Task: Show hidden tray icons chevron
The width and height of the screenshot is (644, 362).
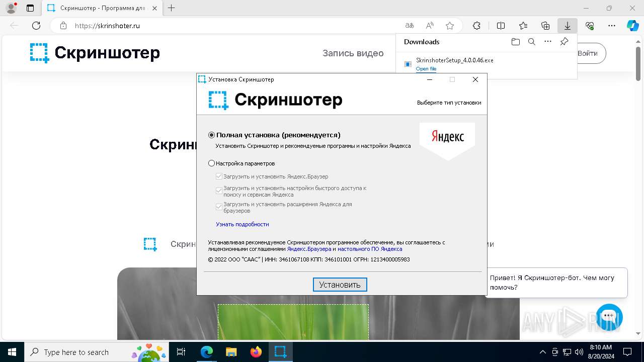Action: (542, 352)
